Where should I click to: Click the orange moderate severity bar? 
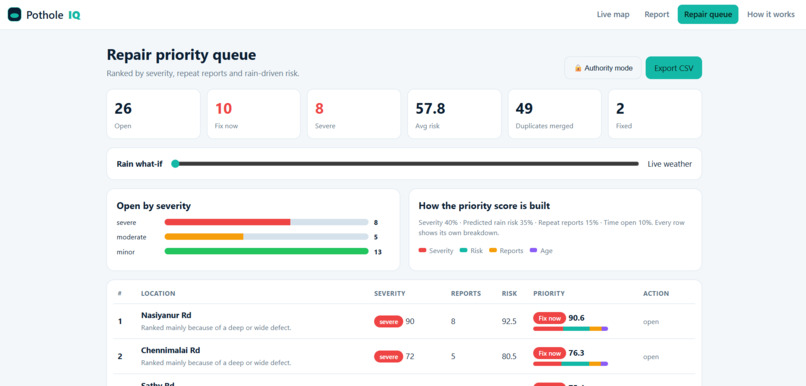click(204, 237)
